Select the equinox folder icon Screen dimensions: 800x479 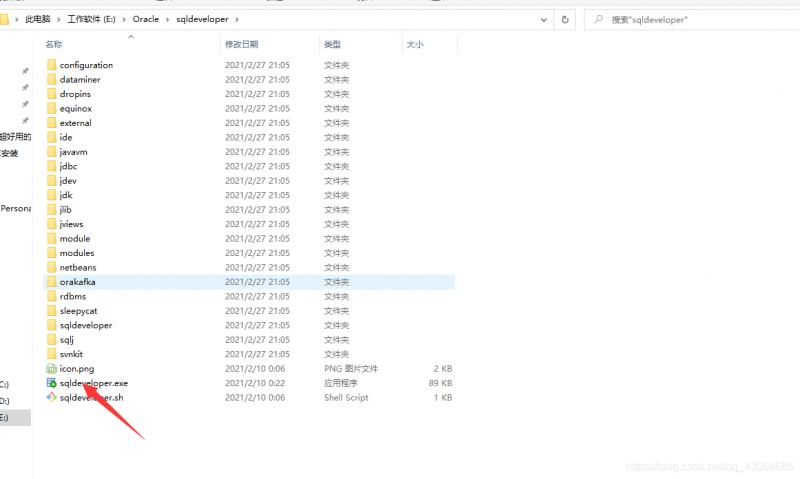tap(52, 108)
